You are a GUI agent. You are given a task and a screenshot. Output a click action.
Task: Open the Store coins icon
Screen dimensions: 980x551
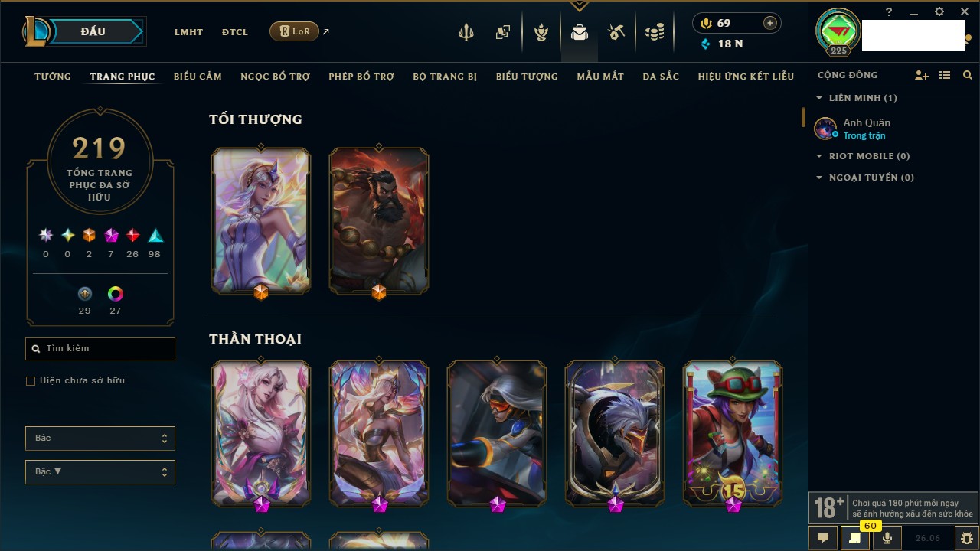[x=655, y=32]
